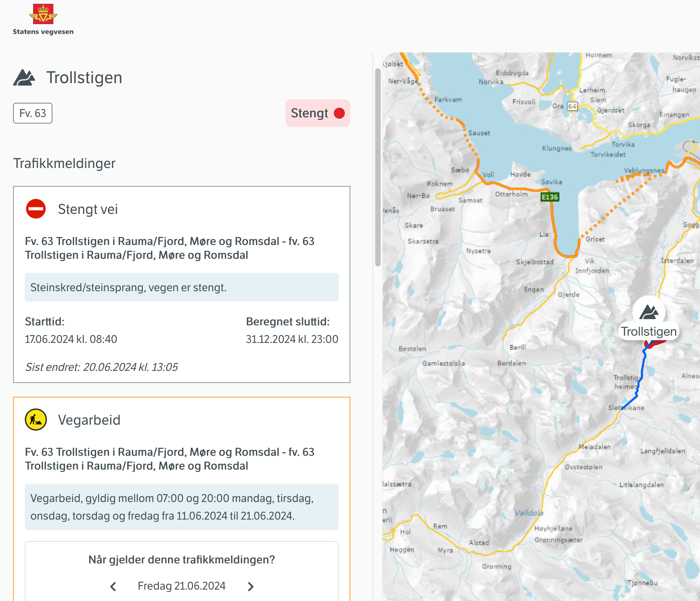Click the mountain icon beside Trollstigen heading

click(x=24, y=78)
